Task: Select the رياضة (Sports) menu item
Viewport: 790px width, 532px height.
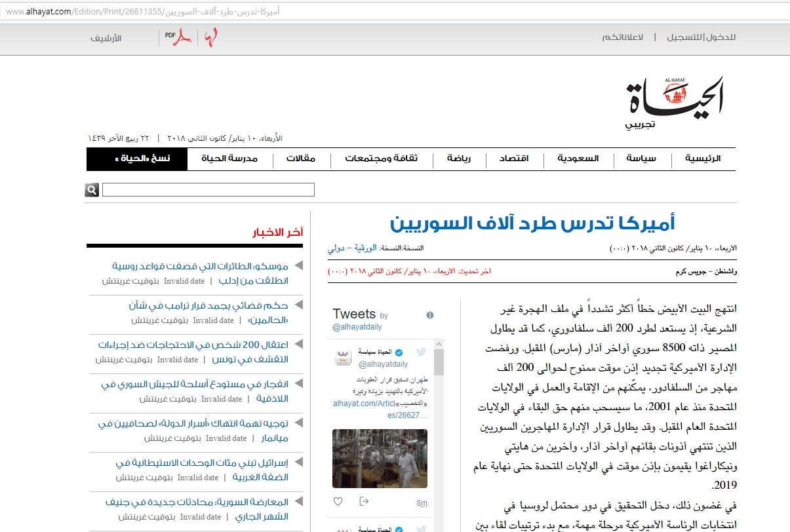Action: coord(459,159)
